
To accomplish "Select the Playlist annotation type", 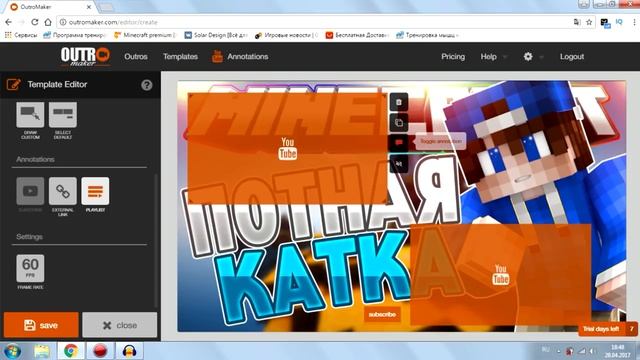I will click(x=95, y=191).
